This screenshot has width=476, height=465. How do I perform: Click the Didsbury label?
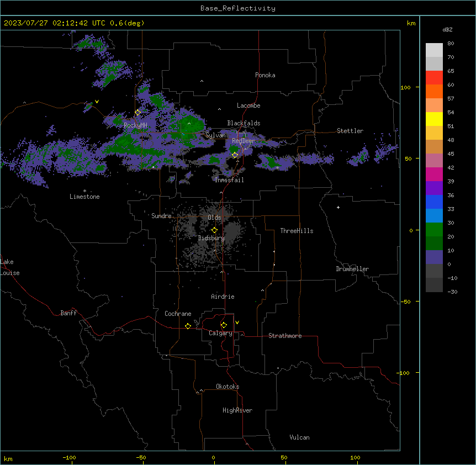coord(211,238)
